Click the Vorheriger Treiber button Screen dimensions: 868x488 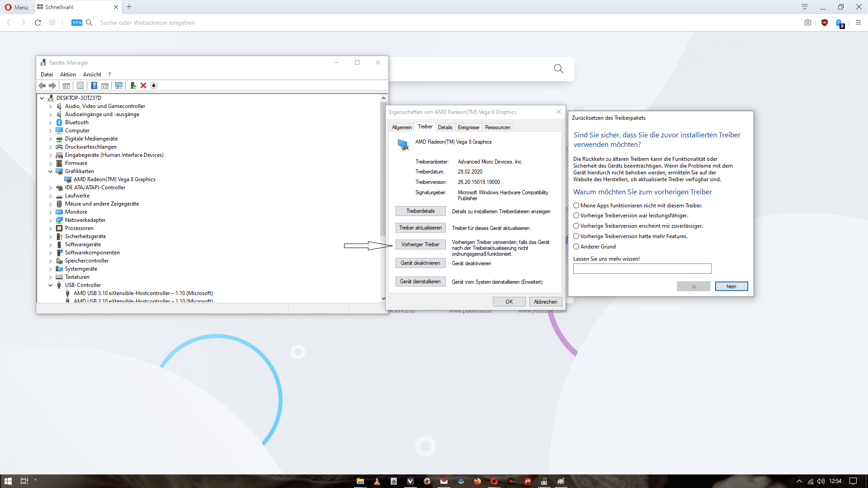pos(420,244)
